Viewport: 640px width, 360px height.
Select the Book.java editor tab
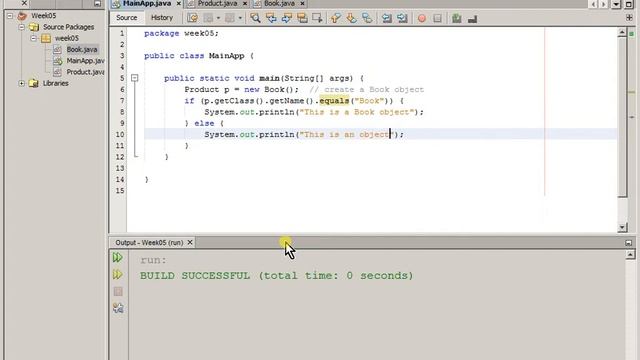click(x=279, y=3)
